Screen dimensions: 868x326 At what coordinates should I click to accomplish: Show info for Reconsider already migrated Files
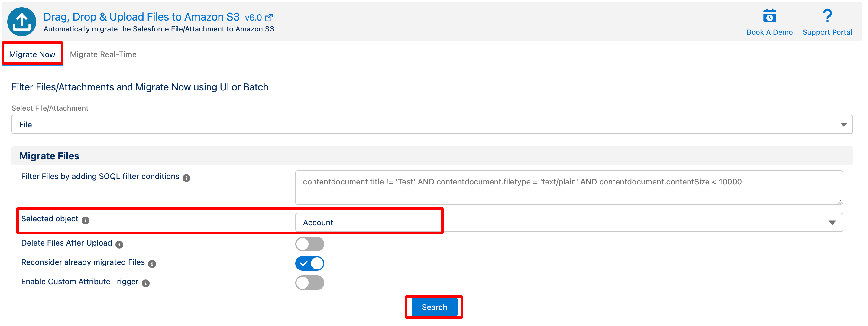[x=152, y=264]
